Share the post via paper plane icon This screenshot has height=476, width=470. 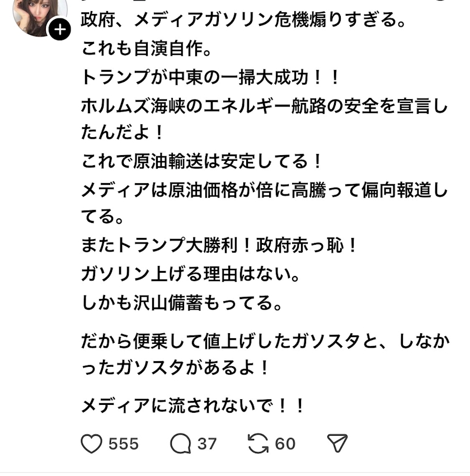point(337,444)
